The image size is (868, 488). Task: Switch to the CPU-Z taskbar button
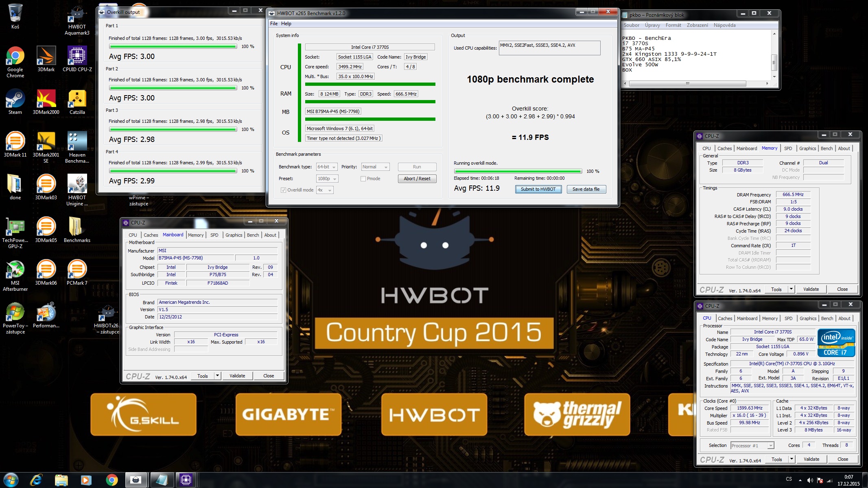click(x=186, y=480)
